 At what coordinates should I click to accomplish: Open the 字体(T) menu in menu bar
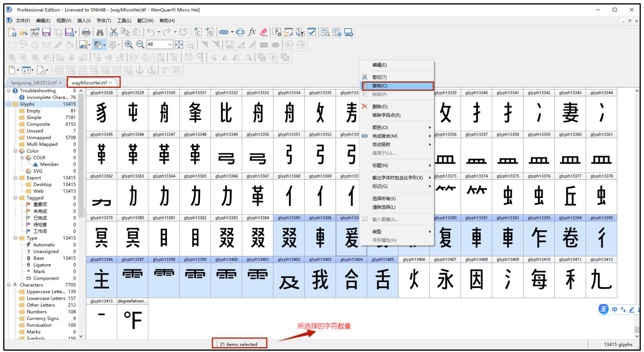pyautogui.click(x=104, y=21)
